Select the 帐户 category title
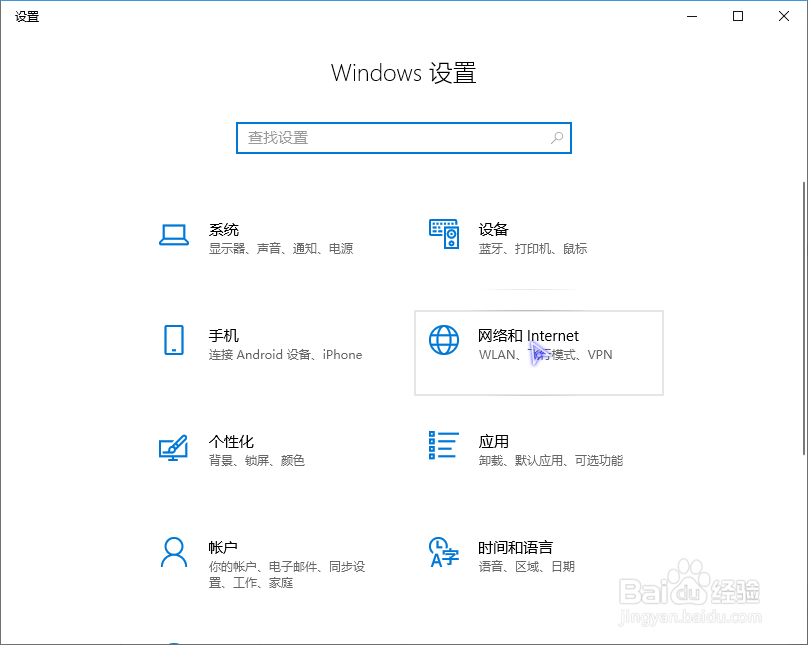The height and width of the screenshot is (645, 808). [x=223, y=548]
